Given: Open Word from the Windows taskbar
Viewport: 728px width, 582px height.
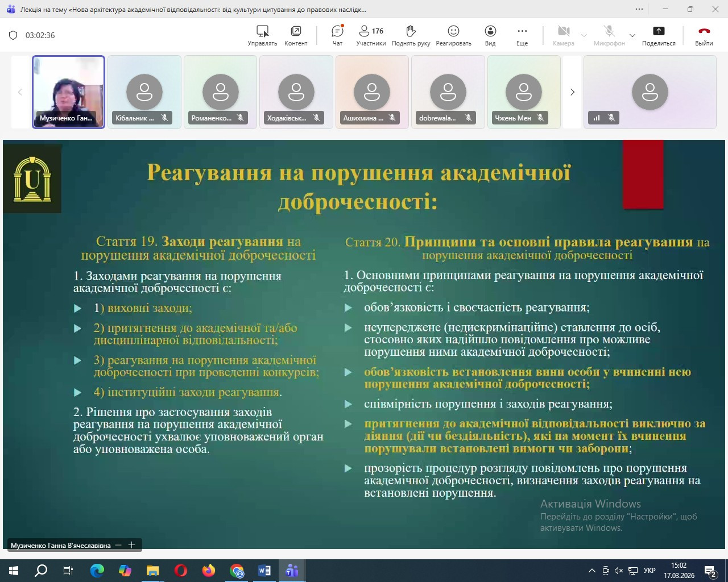Looking at the screenshot, I should (x=264, y=570).
